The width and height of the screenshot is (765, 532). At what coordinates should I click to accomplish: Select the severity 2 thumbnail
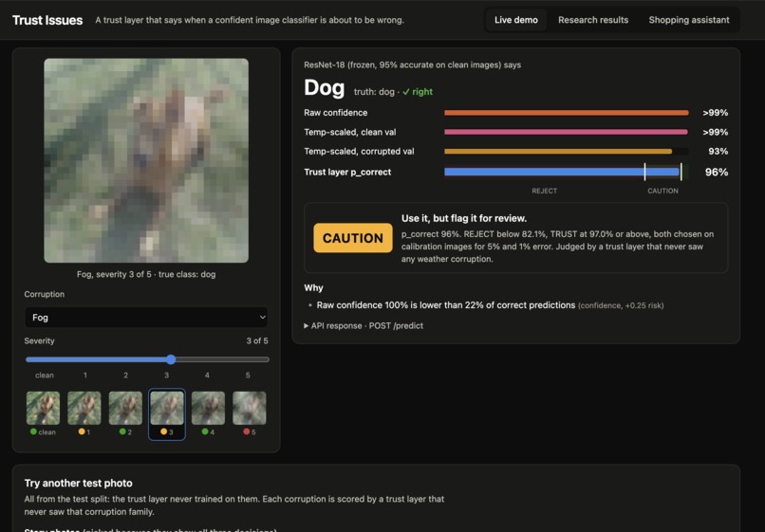point(125,413)
